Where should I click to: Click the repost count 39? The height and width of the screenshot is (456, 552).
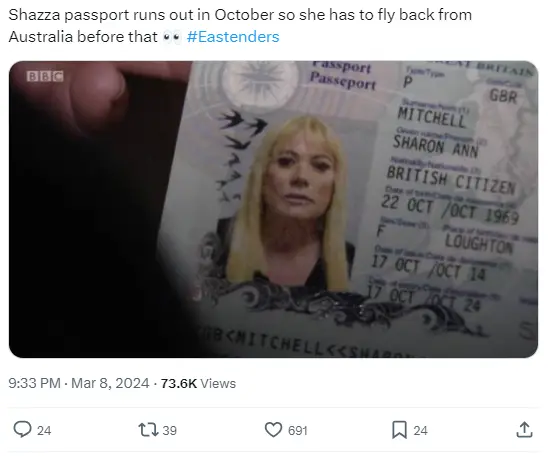[169, 431]
